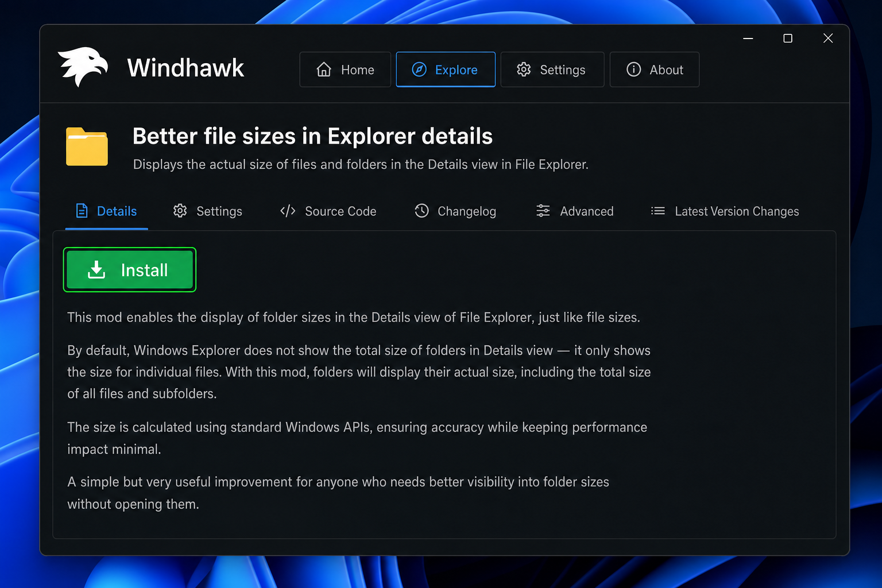Viewport: 882px width, 588px height.
Task: View the Latest Version Changes tab
Action: pos(725,211)
